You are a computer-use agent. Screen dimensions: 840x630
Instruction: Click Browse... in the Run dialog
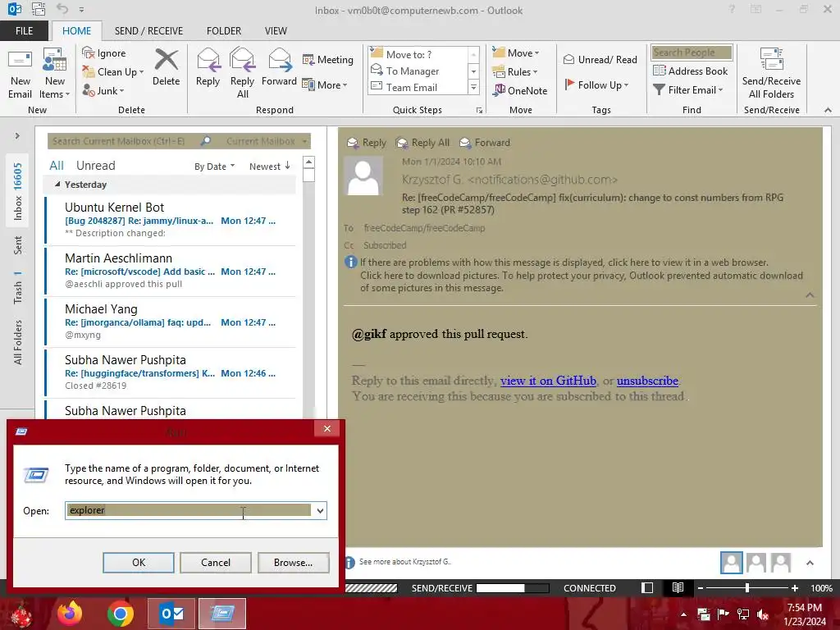[x=293, y=563]
